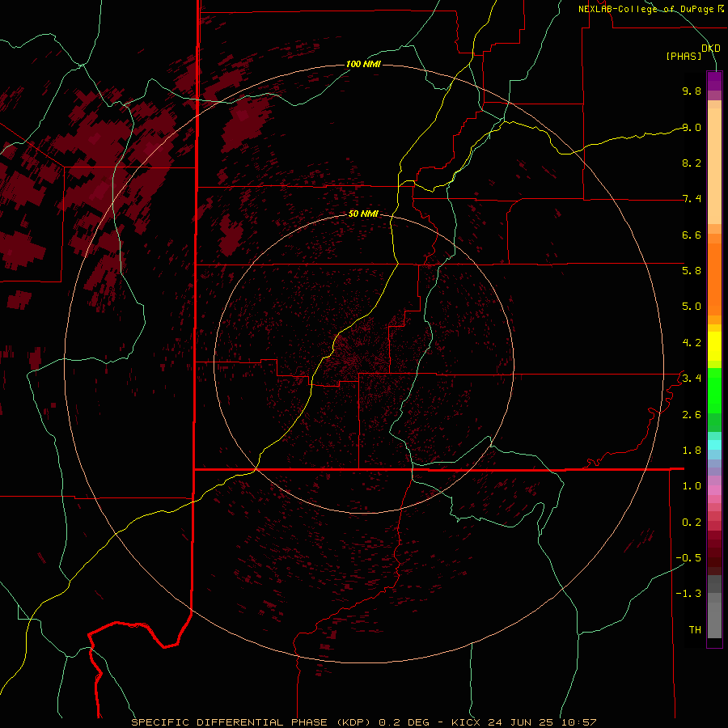
Task: Click the "50 NMI" range ring label
Action: [x=363, y=214]
